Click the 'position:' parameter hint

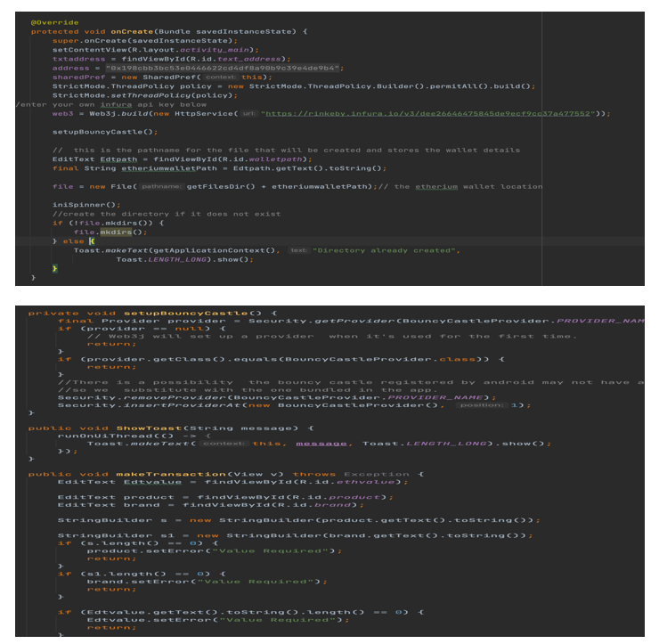coord(482,405)
